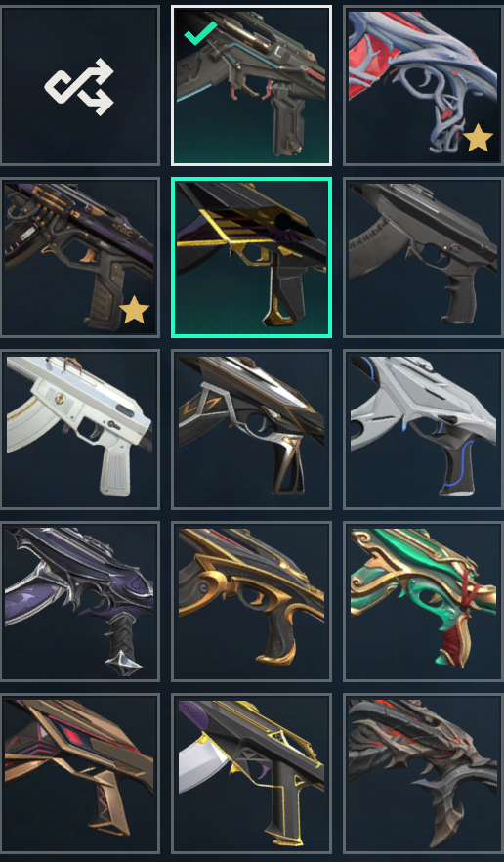Pick the black skin with gold outline
This screenshot has width=504, height=862.
click(x=252, y=773)
